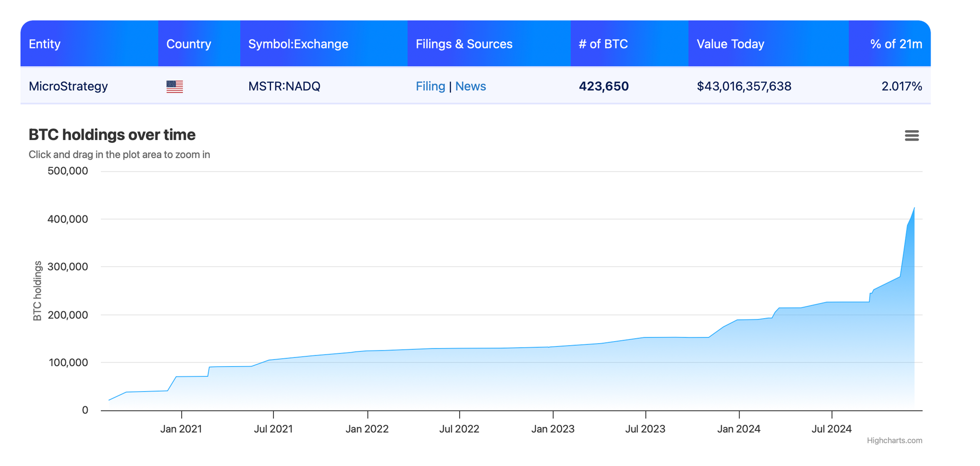The width and height of the screenshot is (980, 466).
Task: Click the Value Today column header
Action: [x=730, y=44]
